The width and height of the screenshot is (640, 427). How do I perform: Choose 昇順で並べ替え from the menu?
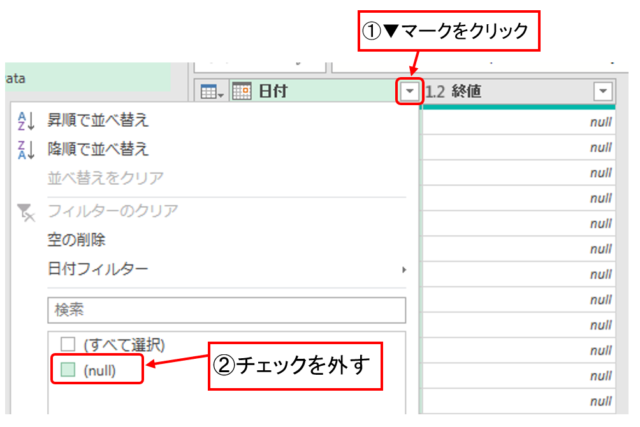pyautogui.click(x=98, y=120)
